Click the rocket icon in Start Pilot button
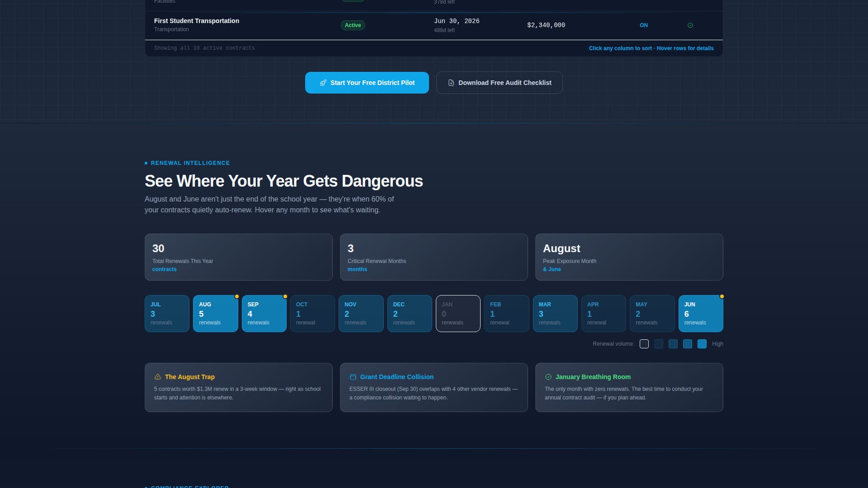Viewport: 868px width, 488px height. coord(323,83)
